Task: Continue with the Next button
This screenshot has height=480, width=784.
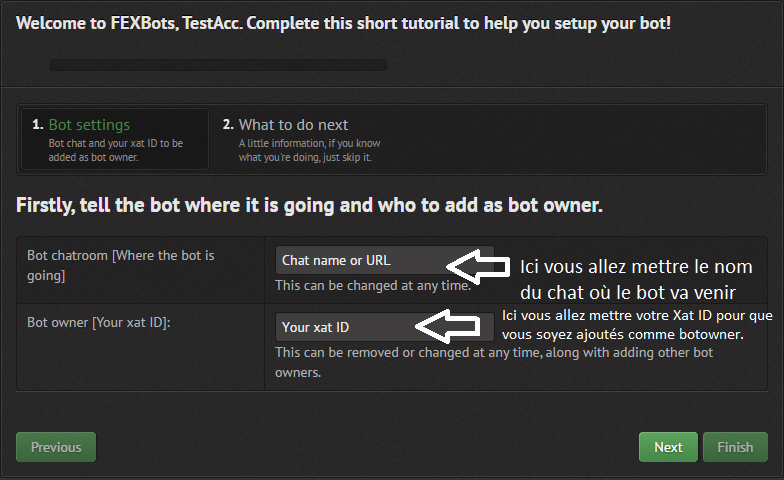Action: [668, 447]
